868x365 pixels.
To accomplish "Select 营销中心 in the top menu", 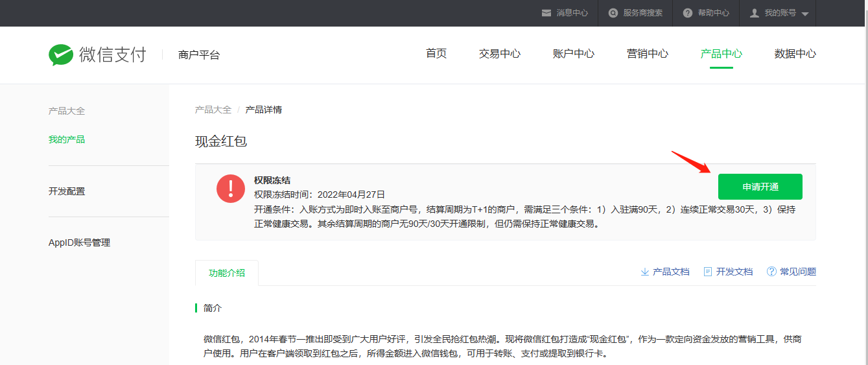I will coord(648,54).
